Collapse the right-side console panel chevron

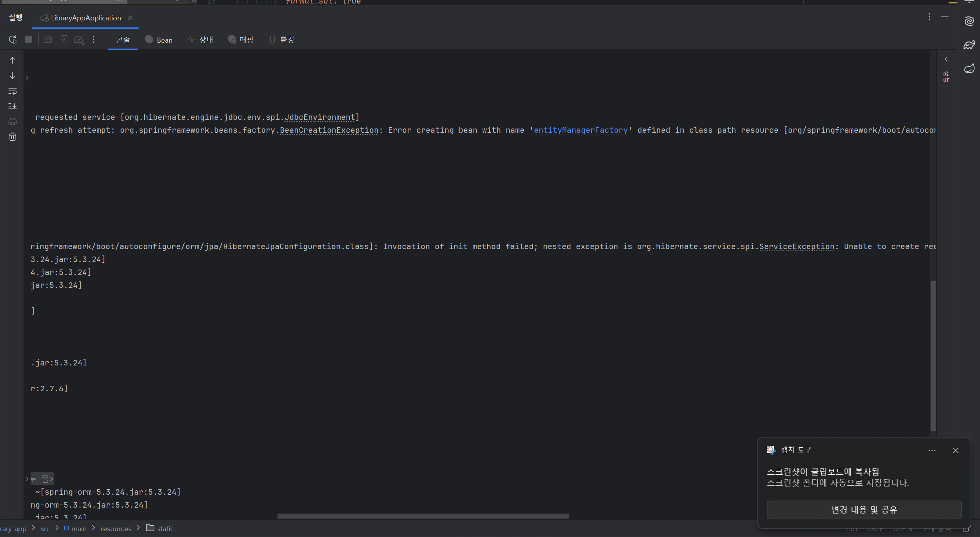pyautogui.click(x=946, y=59)
